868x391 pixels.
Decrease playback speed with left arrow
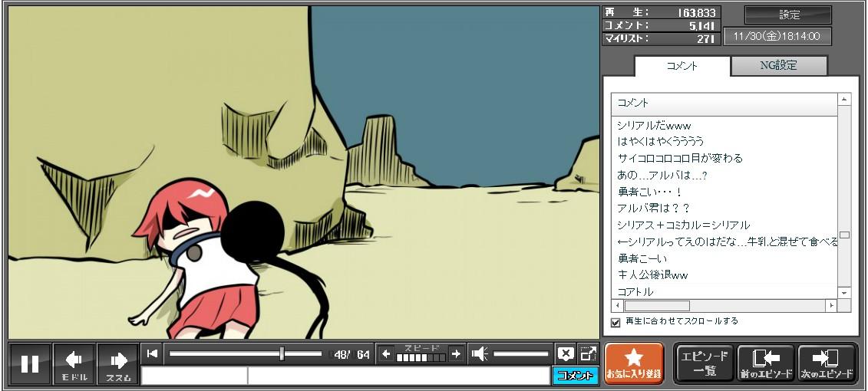click(x=386, y=353)
